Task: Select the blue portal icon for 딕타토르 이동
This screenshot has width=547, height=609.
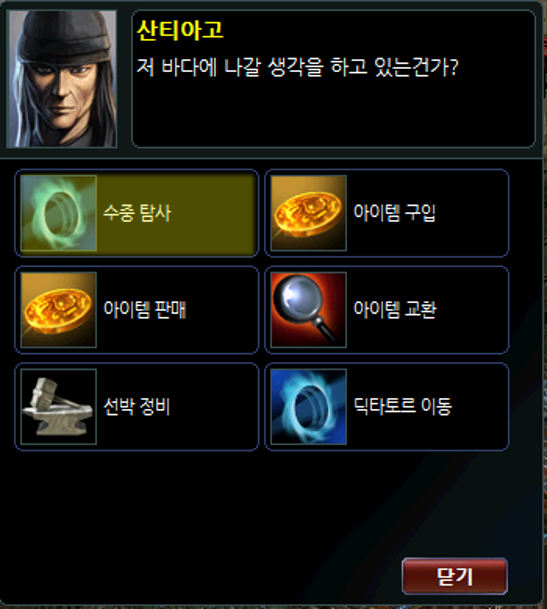Action: [309, 406]
